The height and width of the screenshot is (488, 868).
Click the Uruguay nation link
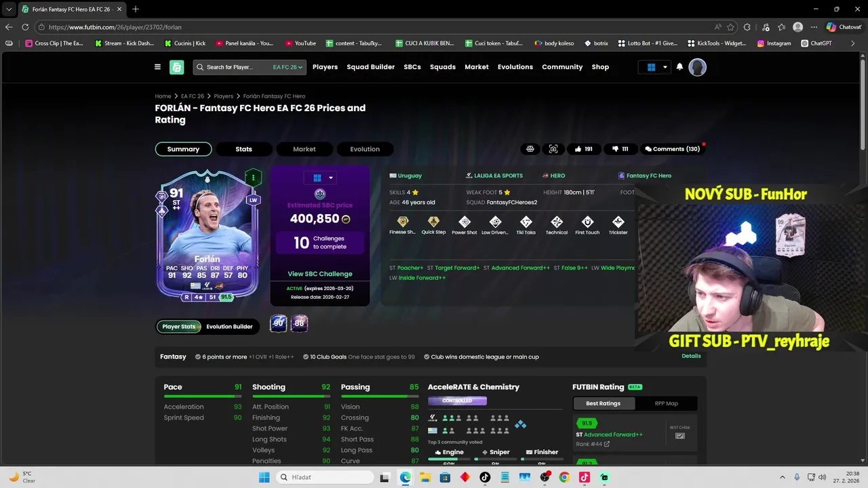pos(406,176)
